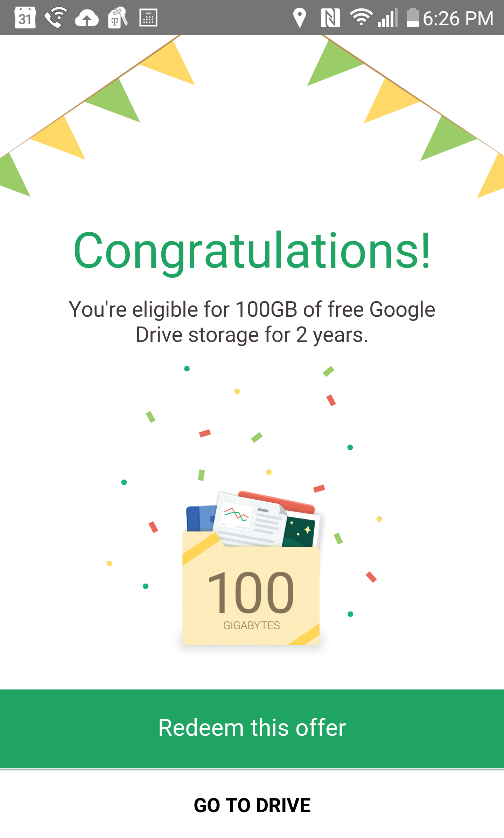
Task: Tap the Wi-Fi signal status icon
Action: pyautogui.click(x=361, y=17)
